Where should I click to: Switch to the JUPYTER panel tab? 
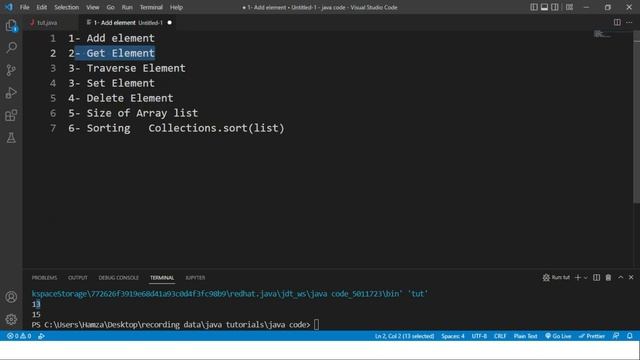[195, 278]
